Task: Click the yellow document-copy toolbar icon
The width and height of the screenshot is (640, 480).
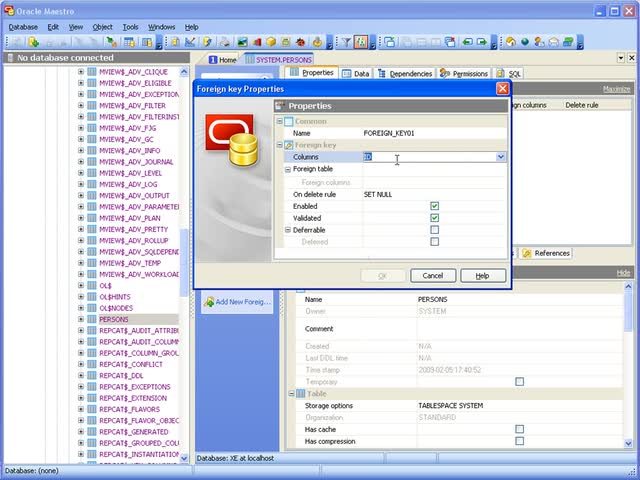Action: click(x=176, y=42)
